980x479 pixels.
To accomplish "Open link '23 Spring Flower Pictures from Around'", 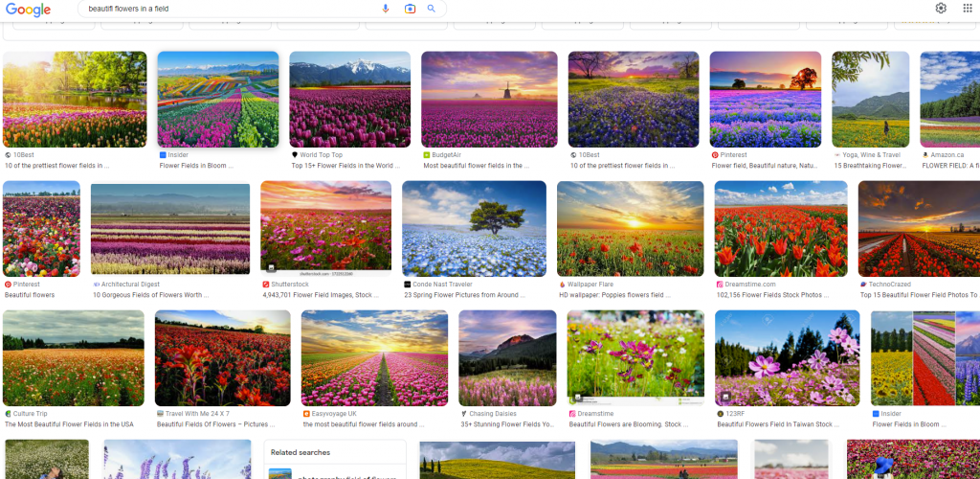I will click(x=466, y=295).
